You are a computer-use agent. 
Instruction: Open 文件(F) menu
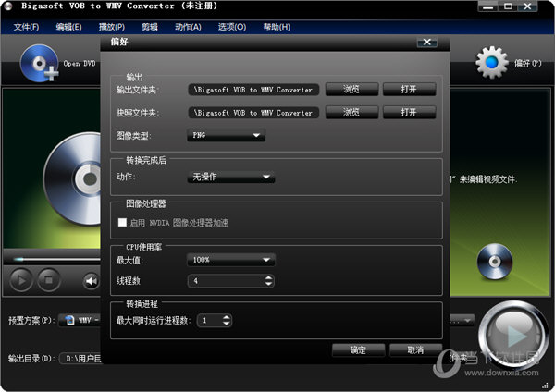click(26, 27)
